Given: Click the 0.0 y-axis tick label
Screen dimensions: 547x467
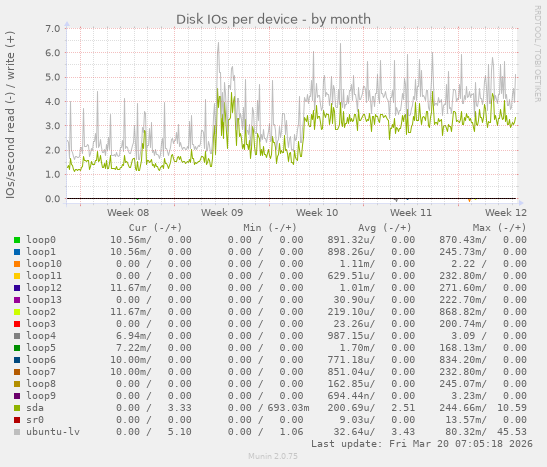Looking at the screenshot, I should click(53, 199).
